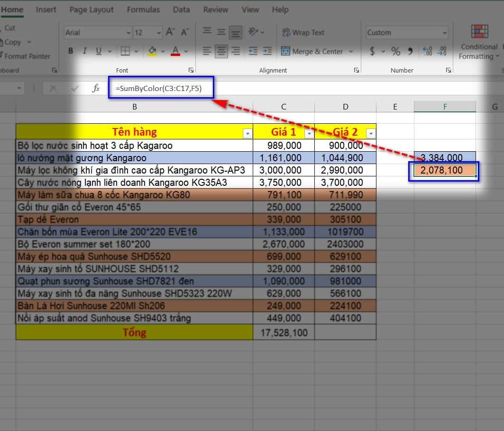Apply Percent Style format
Image resolution: width=504 pixels, height=431 pixels.
(x=396, y=51)
